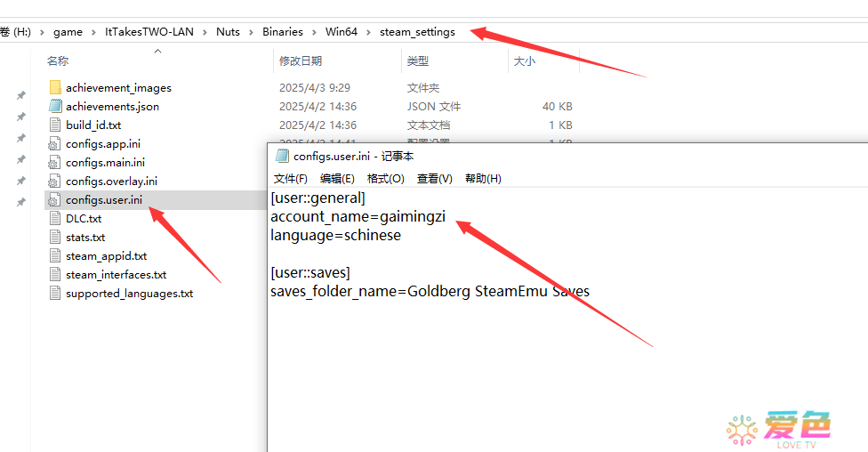Select the DLC.txt file icon
The width and height of the screenshot is (868, 452).
(x=55, y=219)
